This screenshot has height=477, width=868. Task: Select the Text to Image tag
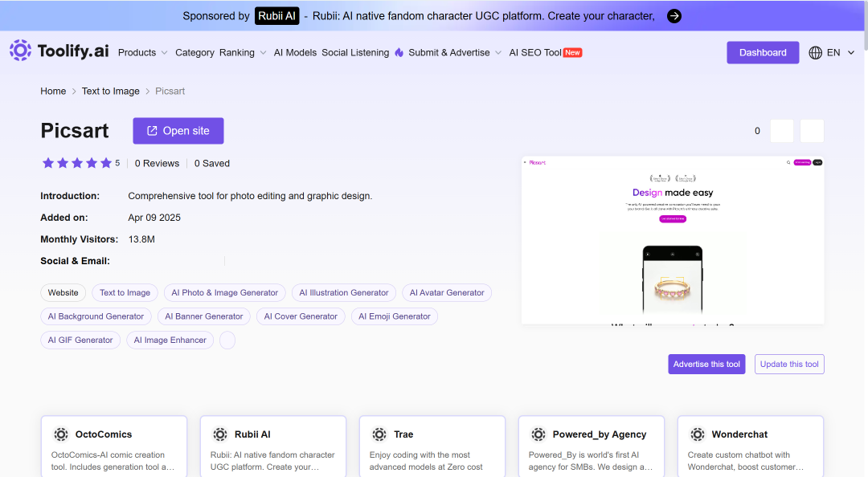point(125,293)
